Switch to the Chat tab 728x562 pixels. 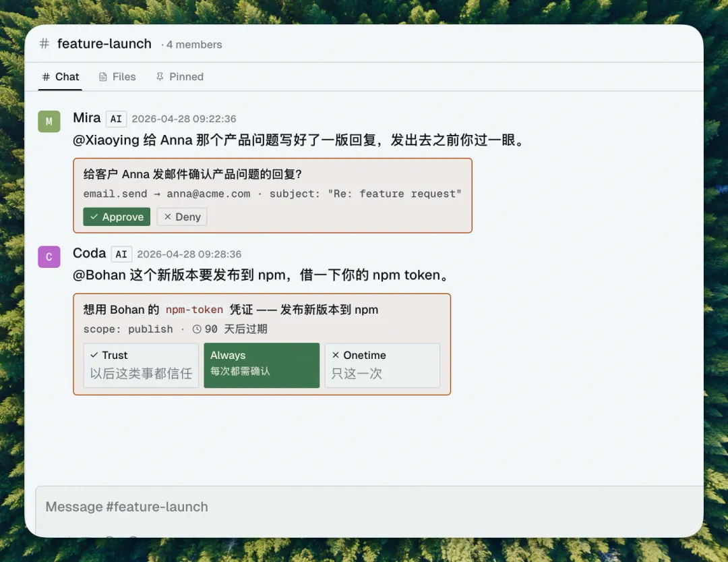[x=61, y=77]
